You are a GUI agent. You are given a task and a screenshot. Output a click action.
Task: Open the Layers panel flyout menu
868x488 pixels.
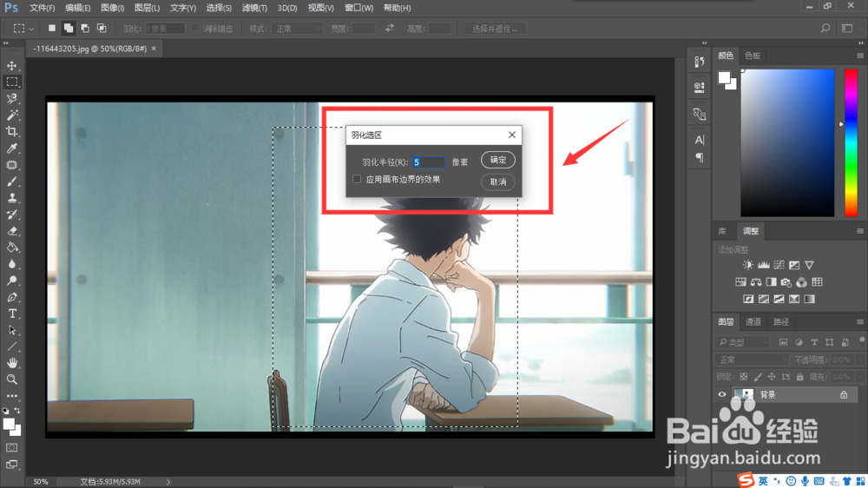pyautogui.click(x=859, y=322)
